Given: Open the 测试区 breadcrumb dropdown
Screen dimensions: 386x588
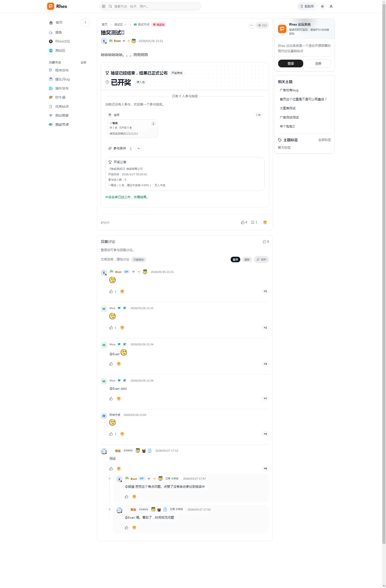Looking at the screenshot, I should tap(120, 25).
